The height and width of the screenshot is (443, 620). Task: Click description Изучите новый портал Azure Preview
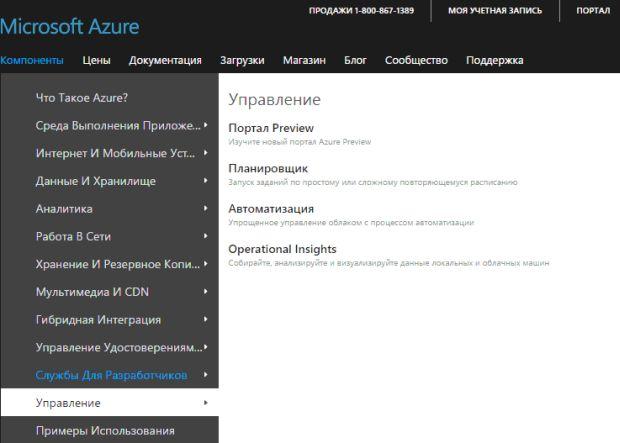pyautogui.click(x=299, y=142)
